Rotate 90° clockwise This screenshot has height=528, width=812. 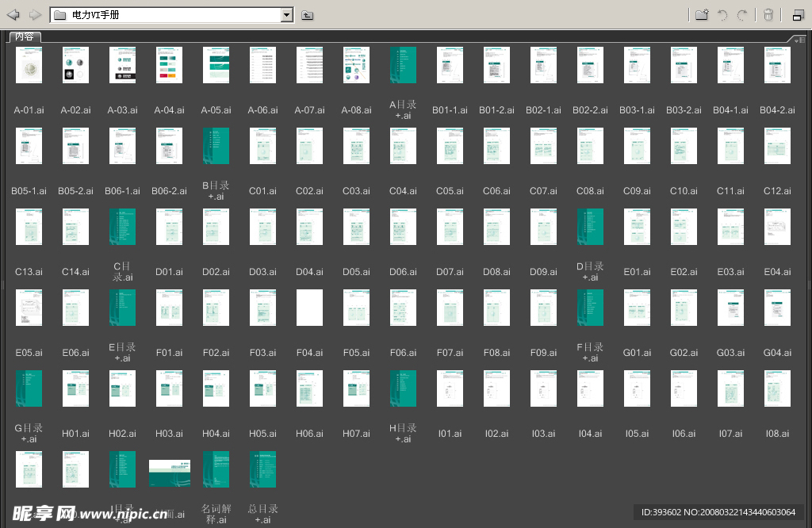tap(742, 15)
